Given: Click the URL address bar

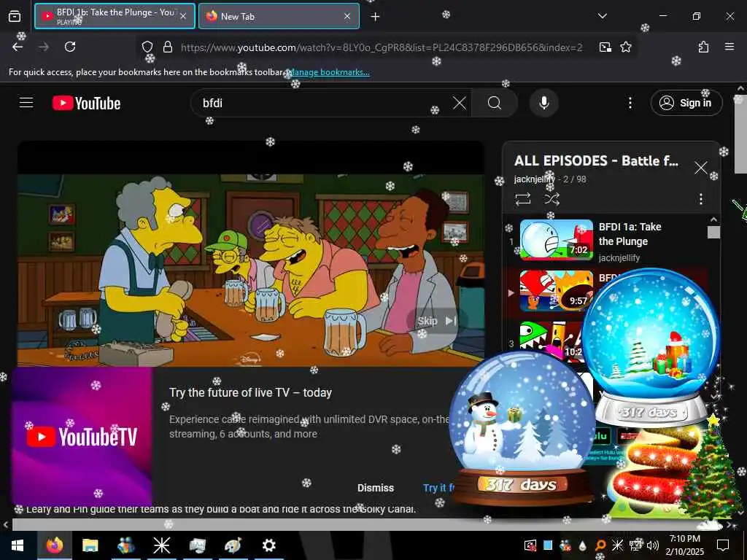Looking at the screenshot, I should click(x=381, y=47).
